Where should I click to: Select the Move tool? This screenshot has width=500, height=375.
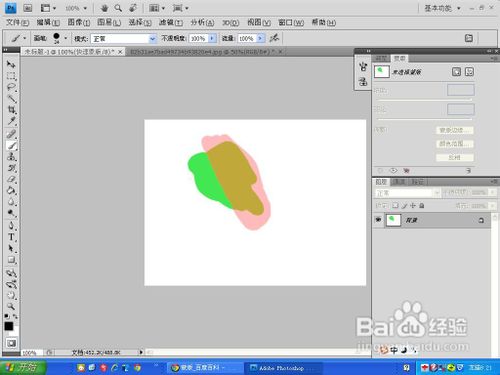click(11, 64)
